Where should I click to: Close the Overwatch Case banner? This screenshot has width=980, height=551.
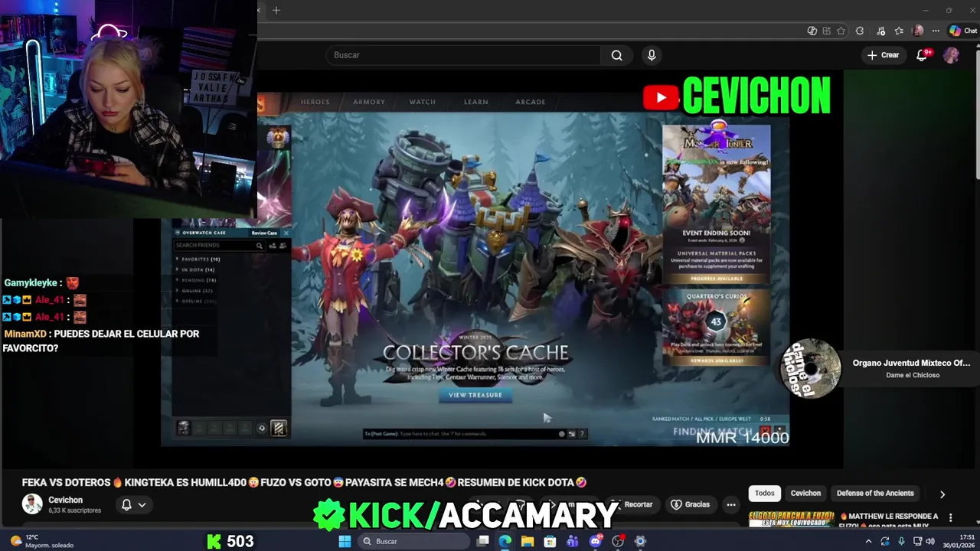pyautogui.click(x=286, y=233)
